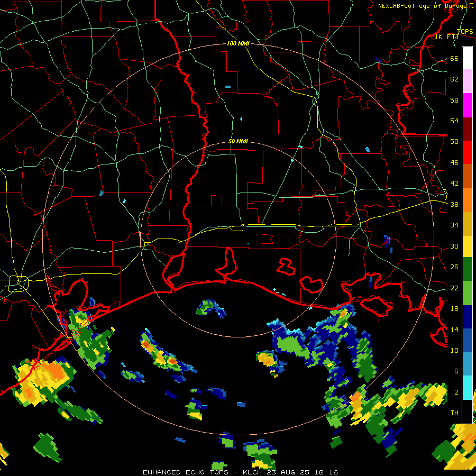Select the '30' legend value
Screen dimensions: 476x476
[x=454, y=246]
